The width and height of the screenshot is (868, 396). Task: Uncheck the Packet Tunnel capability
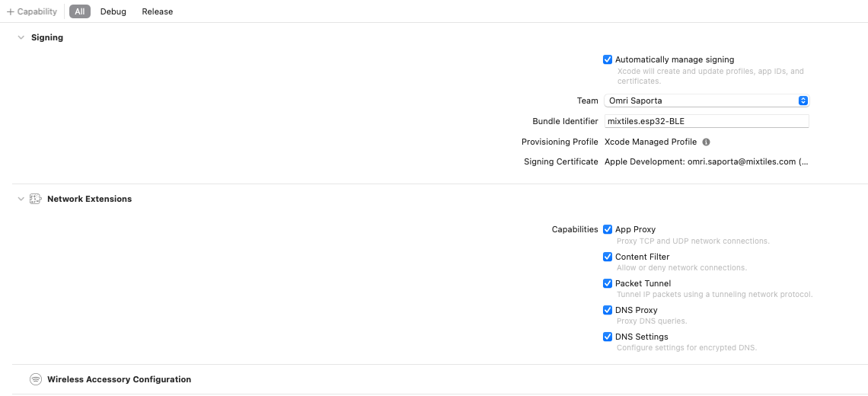608,283
